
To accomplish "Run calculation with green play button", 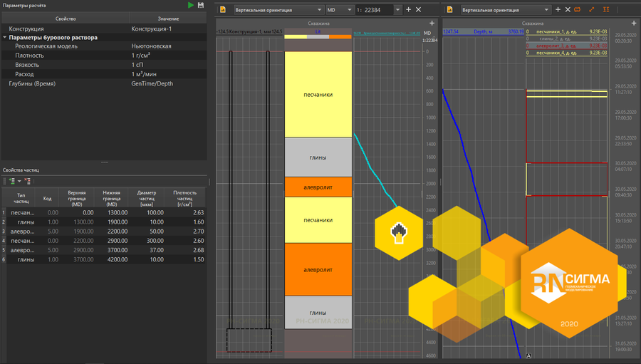I will coord(191,5).
